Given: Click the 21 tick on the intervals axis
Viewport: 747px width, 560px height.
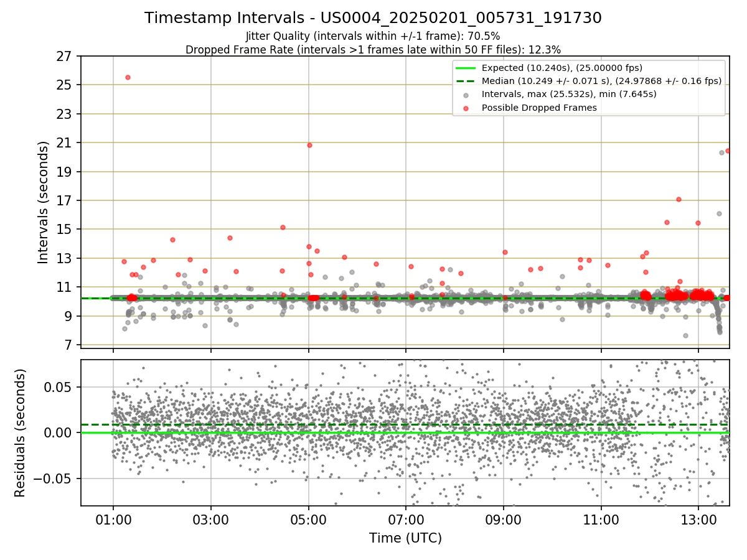Looking at the screenshot, I should tap(64, 142).
